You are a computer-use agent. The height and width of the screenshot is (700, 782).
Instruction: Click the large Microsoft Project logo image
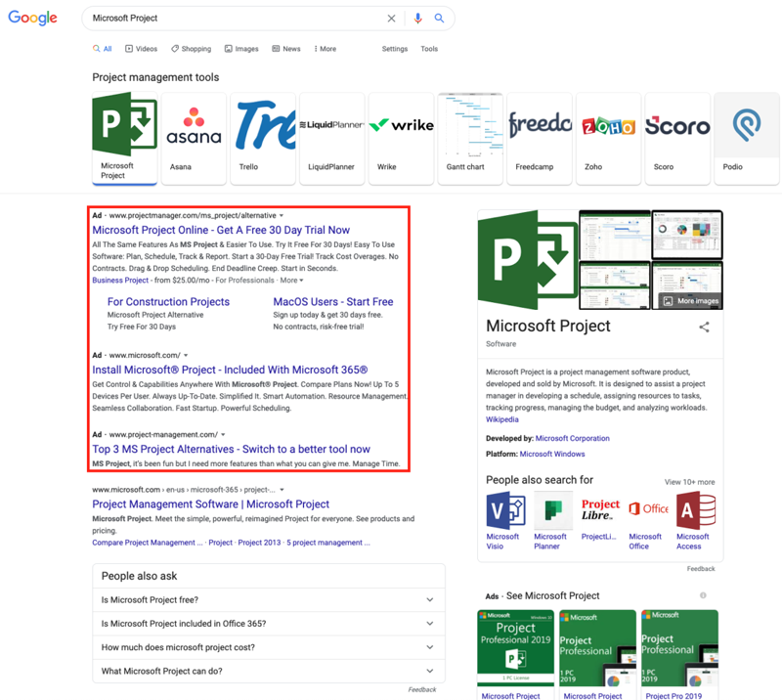coord(528,260)
